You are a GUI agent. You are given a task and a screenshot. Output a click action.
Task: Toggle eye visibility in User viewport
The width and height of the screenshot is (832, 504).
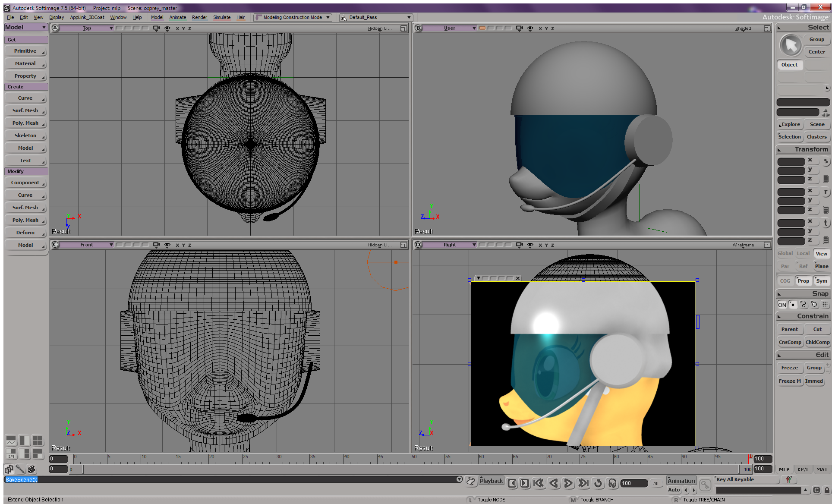530,28
